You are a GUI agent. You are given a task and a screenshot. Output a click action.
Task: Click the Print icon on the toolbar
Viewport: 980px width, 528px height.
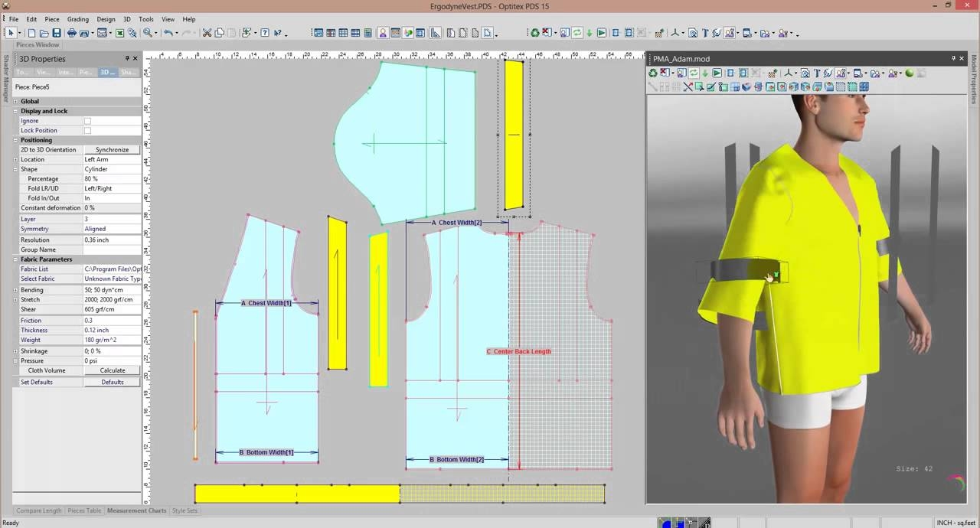pos(72,33)
